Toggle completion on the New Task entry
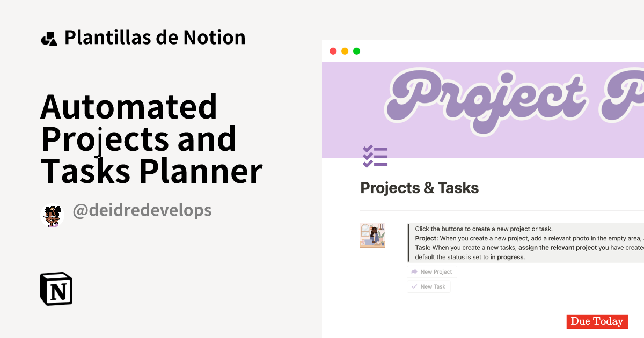The image size is (644, 338). tap(428, 286)
